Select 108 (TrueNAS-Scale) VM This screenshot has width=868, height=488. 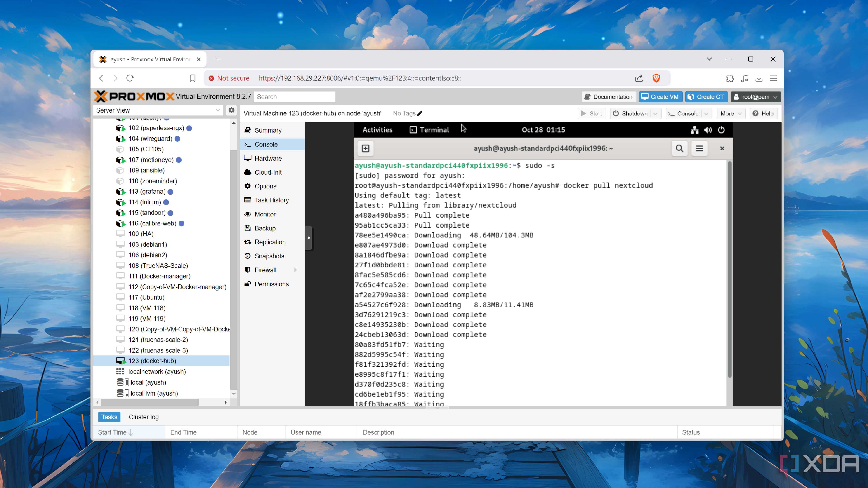click(162, 266)
